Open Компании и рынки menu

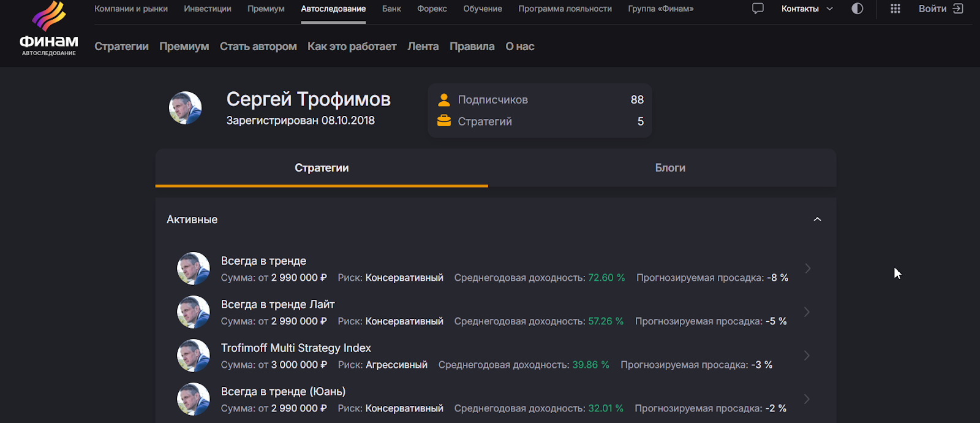click(131, 9)
